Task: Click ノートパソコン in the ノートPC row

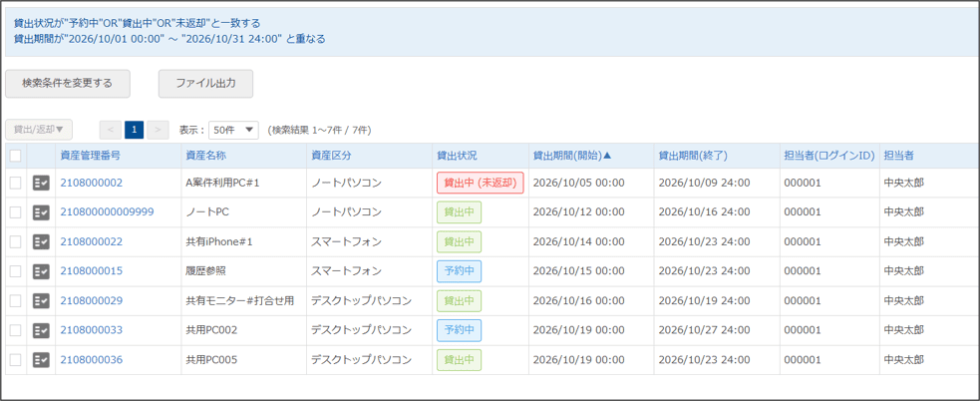Action: pyautogui.click(x=346, y=212)
